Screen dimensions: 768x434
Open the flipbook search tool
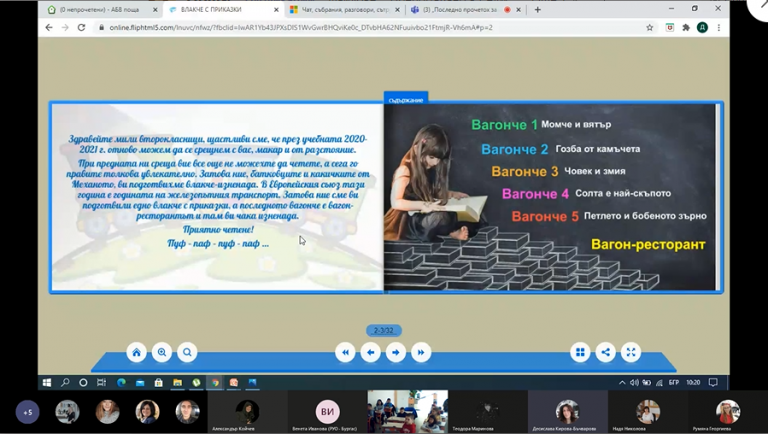click(187, 352)
